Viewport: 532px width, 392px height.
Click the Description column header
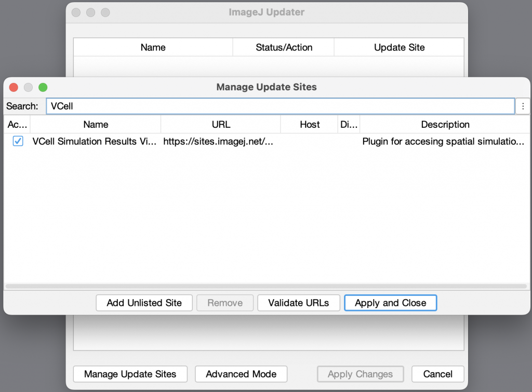point(445,124)
